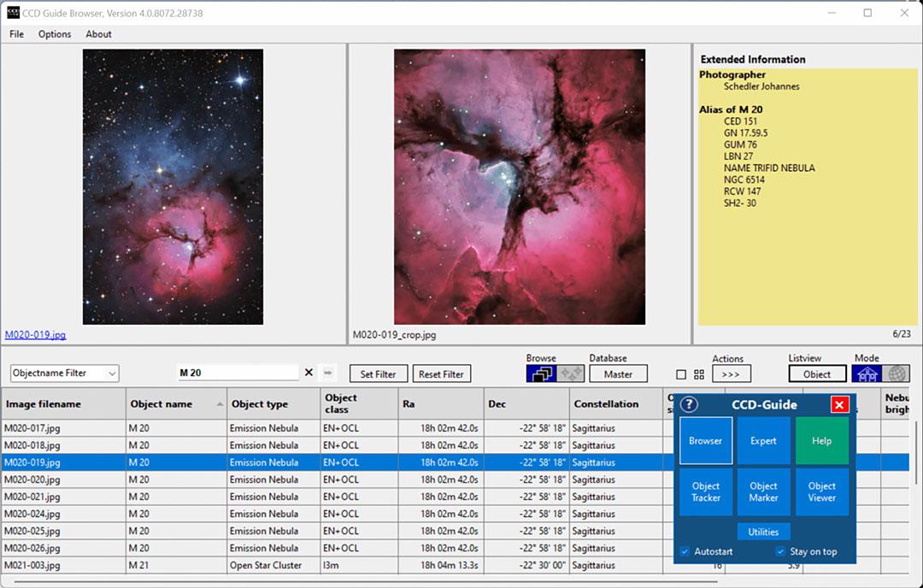This screenshot has height=588, width=923.
Task: Sort by Image filename column header
Action: tap(63, 403)
